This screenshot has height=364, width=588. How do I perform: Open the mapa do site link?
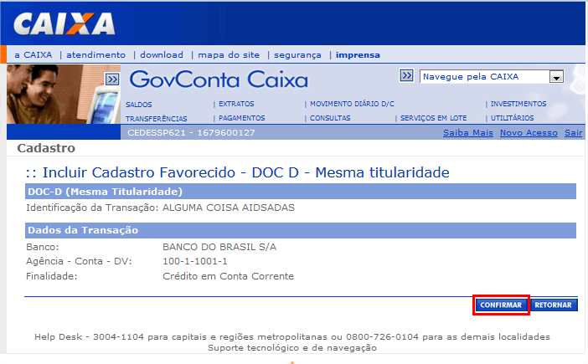[x=229, y=55]
